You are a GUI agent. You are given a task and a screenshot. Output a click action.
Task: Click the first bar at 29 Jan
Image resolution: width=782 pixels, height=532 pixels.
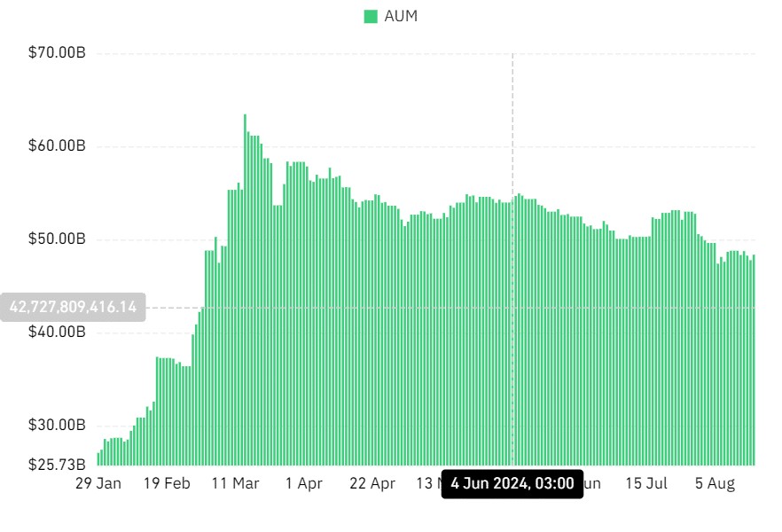(x=98, y=459)
